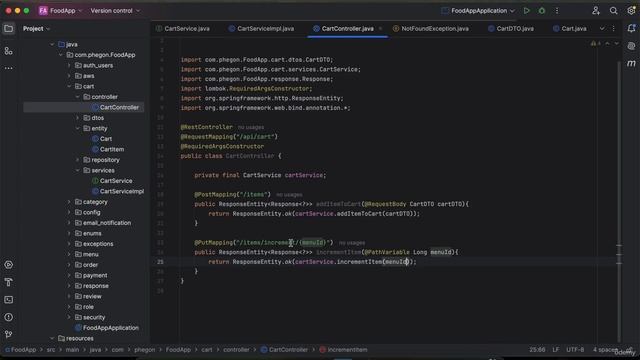Viewport: 640px width, 360px height.
Task: Open 4 spaces indent settings
Action: pos(605,350)
